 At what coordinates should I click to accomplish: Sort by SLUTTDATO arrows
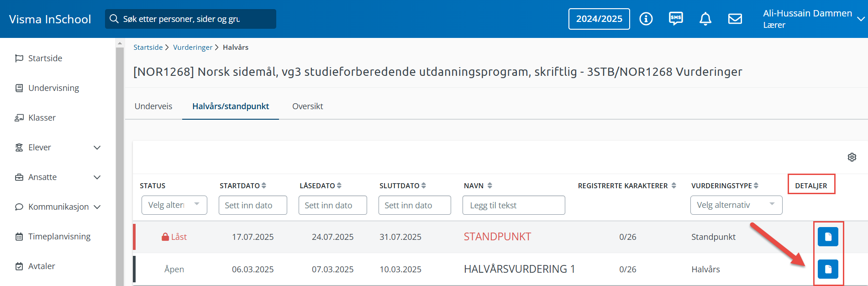click(x=424, y=185)
